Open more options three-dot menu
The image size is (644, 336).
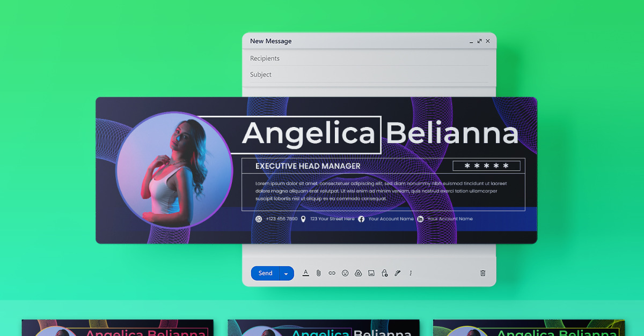point(411,273)
